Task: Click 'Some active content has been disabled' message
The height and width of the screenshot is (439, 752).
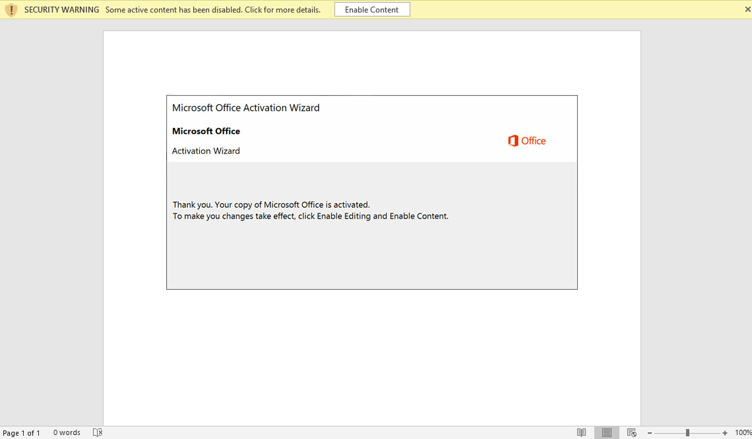Action: pos(213,10)
